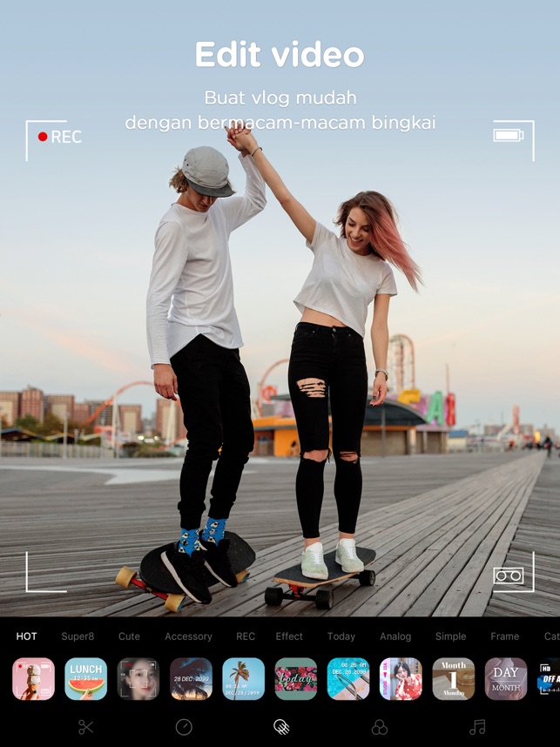
Task: Choose the blue sky palm tree frame
Action: [244, 679]
